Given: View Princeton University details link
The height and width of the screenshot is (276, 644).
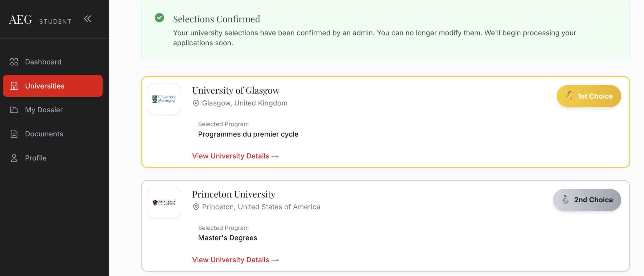Looking at the screenshot, I should coord(235,260).
